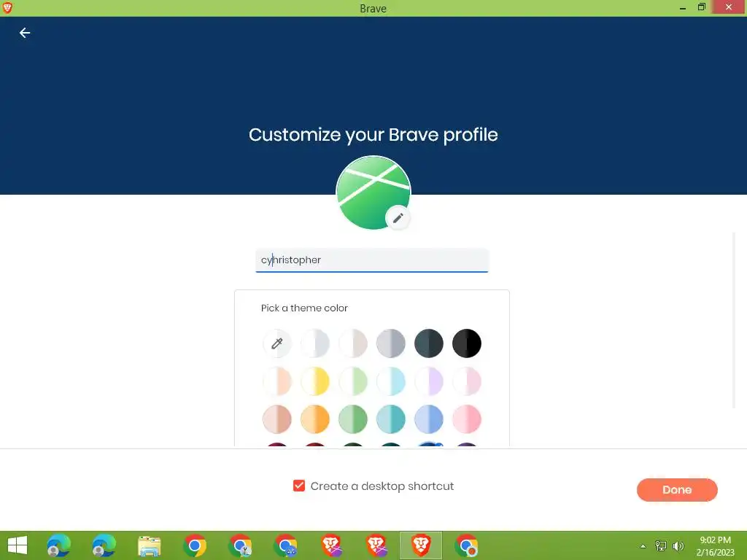Pick the yellow theme color
747x560 pixels.
click(x=315, y=381)
